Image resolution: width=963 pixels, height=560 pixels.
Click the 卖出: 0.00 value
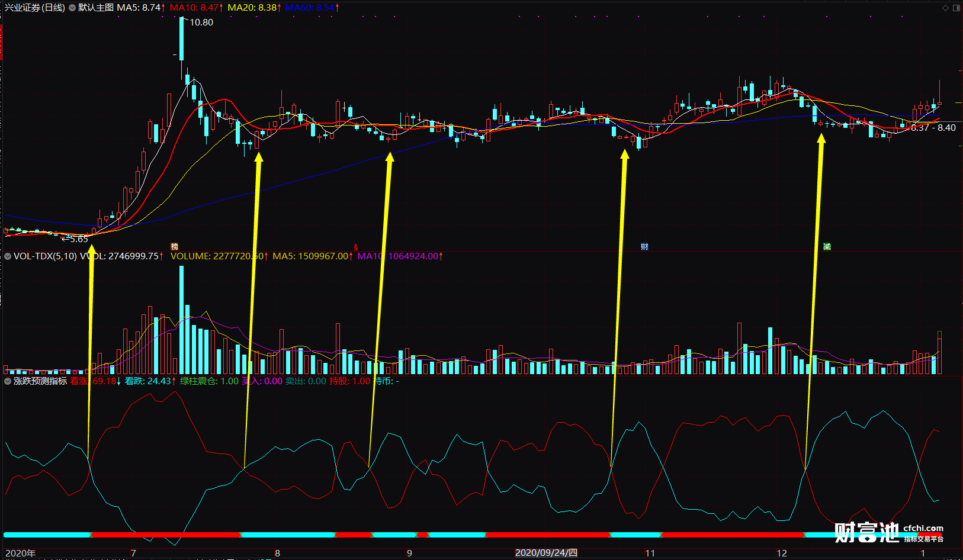[306, 381]
